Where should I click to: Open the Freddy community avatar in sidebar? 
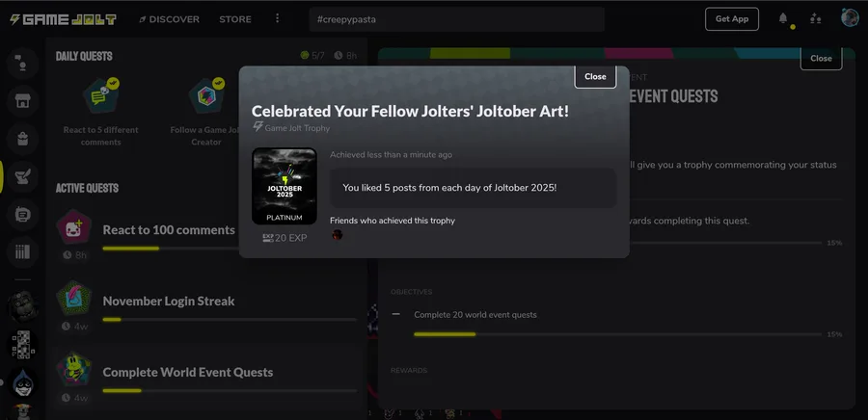[23, 306]
